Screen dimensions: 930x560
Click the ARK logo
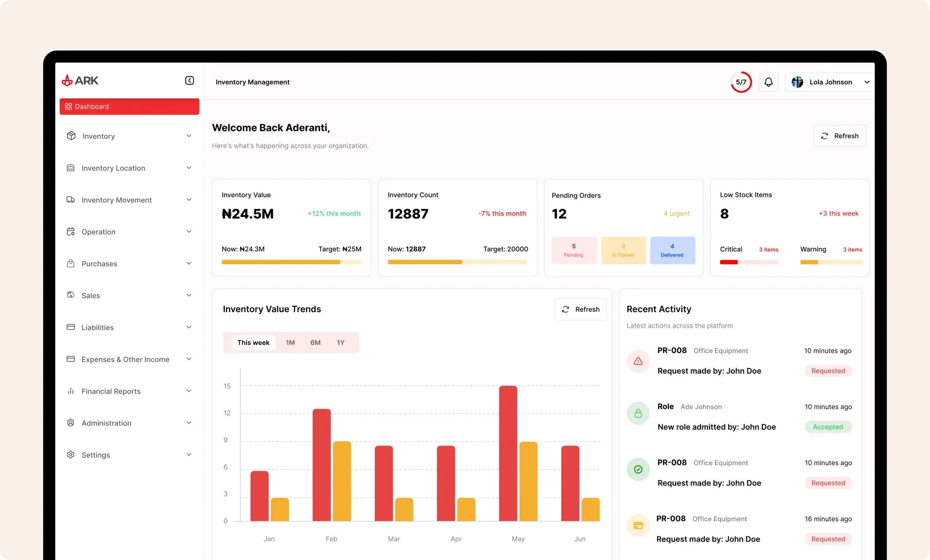click(x=80, y=80)
